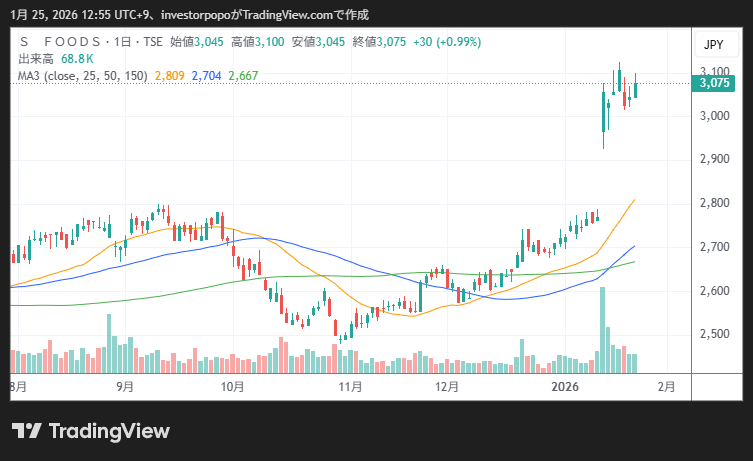This screenshot has height=461, width=753.
Task: Click the 3,000 price axis label
Action: pyautogui.click(x=713, y=116)
